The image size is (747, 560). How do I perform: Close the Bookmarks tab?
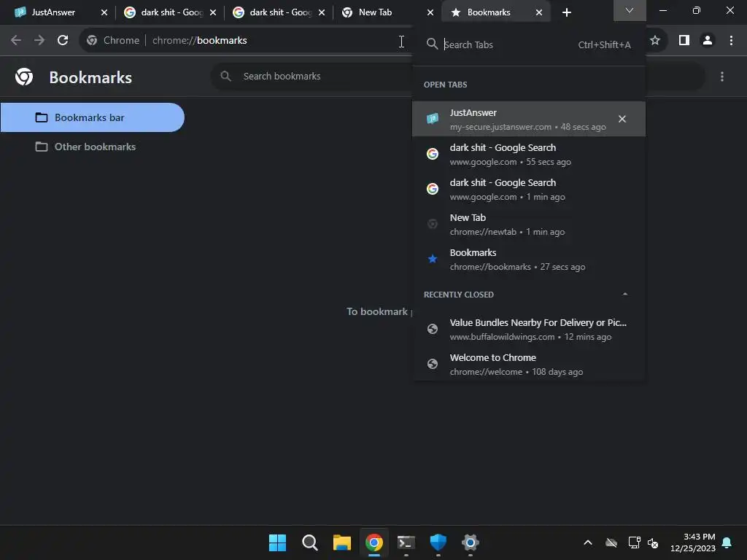point(539,12)
